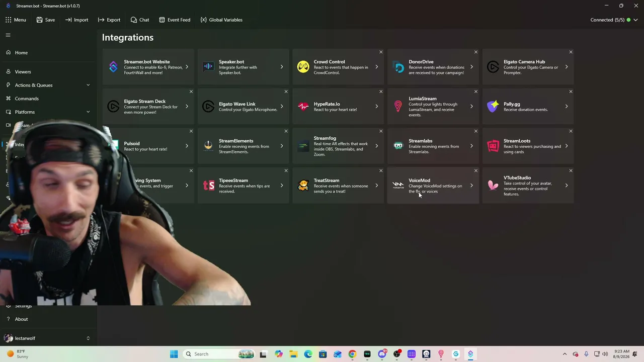Screen dimensions: 644x362
Task: Click Export in the top toolbar
Action: [109, 20]
